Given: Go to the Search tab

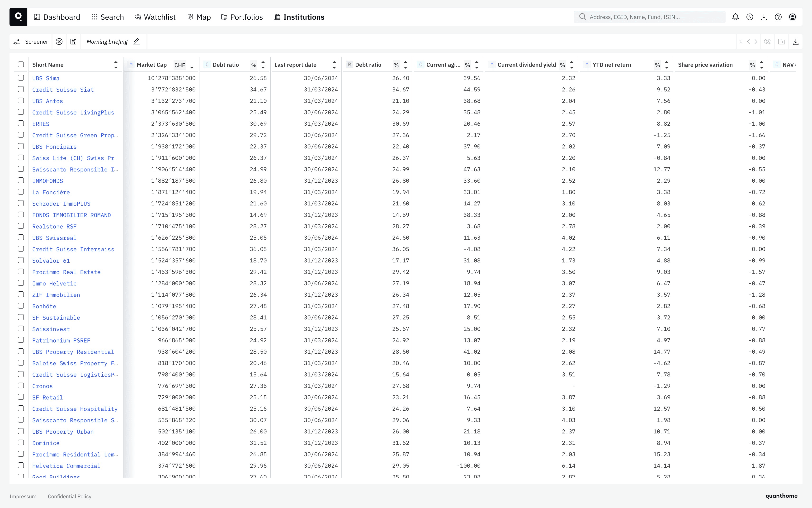Looking at the screenshot, I should (108, 17).
